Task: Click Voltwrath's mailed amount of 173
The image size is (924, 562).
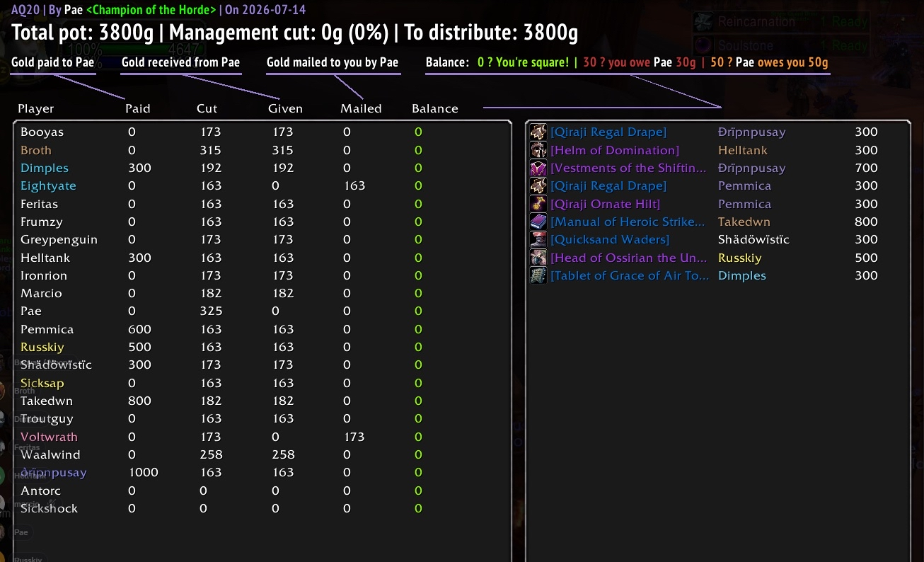Action: coord(353,437)
